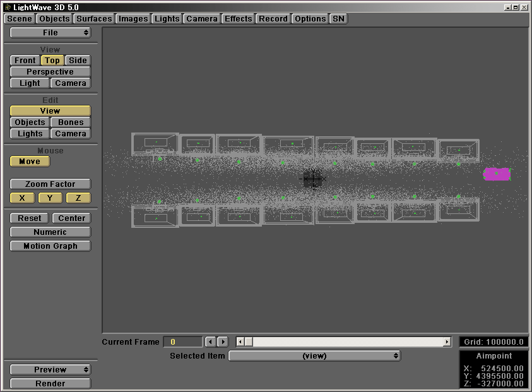Click the Current Frame number field
The height and width of the screenshot is (392, 532).
[x=182, y=342]
